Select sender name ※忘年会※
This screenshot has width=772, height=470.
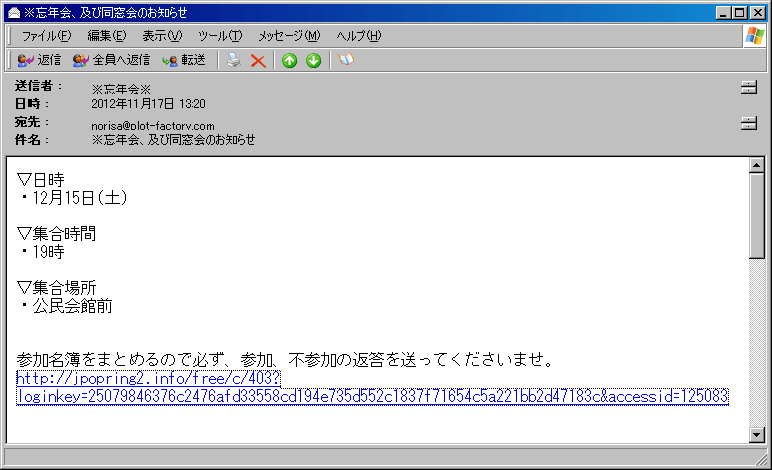pos(121,89)
